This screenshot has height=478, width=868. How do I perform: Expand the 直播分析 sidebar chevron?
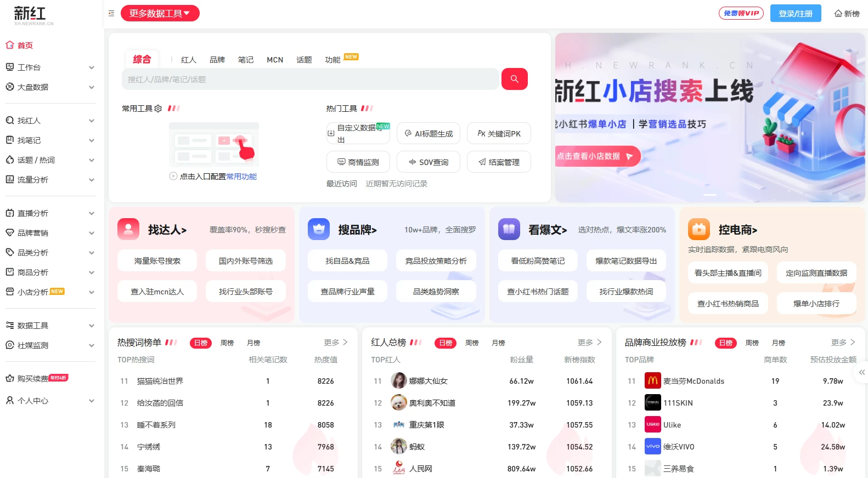tap(92, 213)
